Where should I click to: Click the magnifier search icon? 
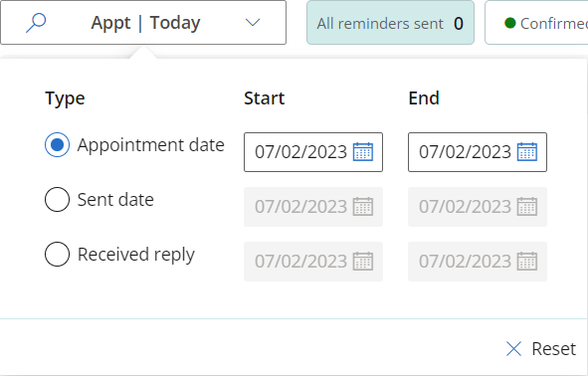(36, 23)
